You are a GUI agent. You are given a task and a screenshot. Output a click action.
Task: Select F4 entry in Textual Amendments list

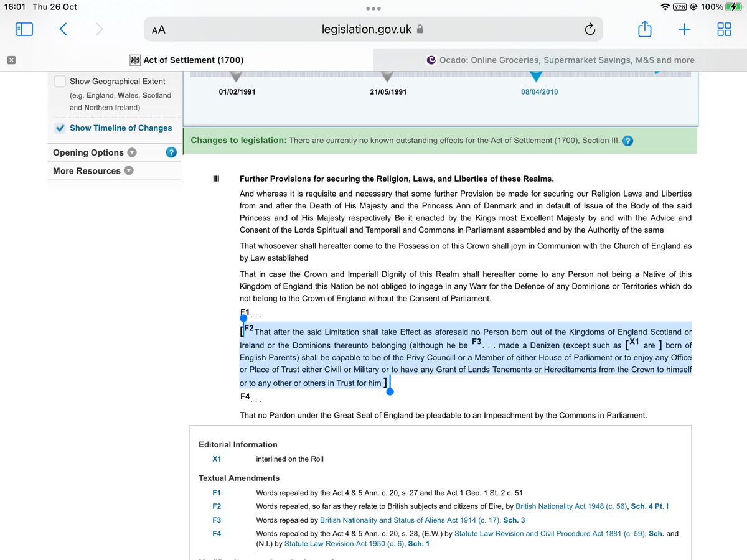click(217, 534)
